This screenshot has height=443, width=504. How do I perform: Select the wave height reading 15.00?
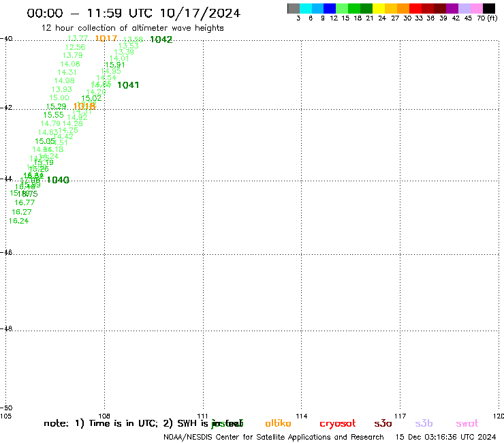59,98
